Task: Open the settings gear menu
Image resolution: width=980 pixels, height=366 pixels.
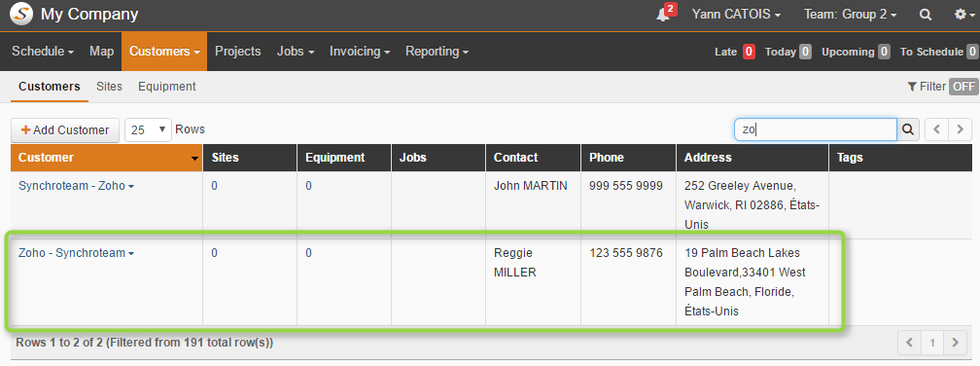Action: 963,15
